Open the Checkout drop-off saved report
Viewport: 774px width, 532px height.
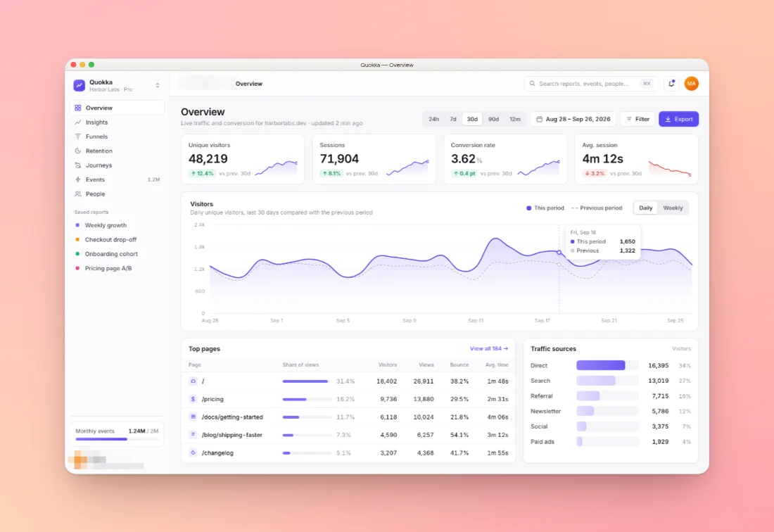(117, 240)
